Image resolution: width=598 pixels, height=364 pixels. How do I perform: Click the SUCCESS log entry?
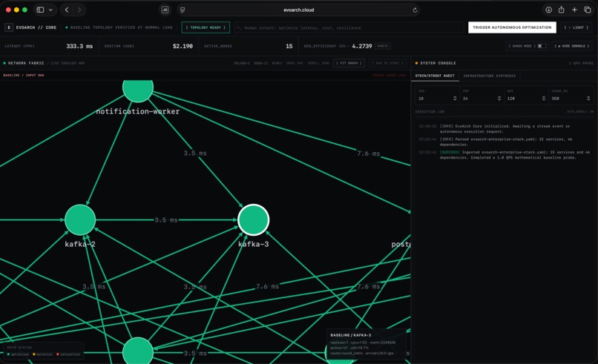pos(505,155)
